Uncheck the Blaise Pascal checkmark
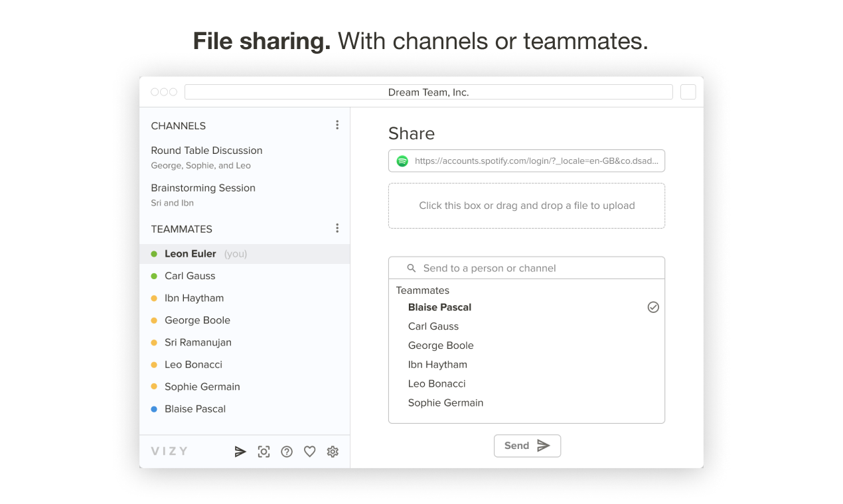This screenshot has height=504, width=843. pyautogui.click(x=653, y=307)
